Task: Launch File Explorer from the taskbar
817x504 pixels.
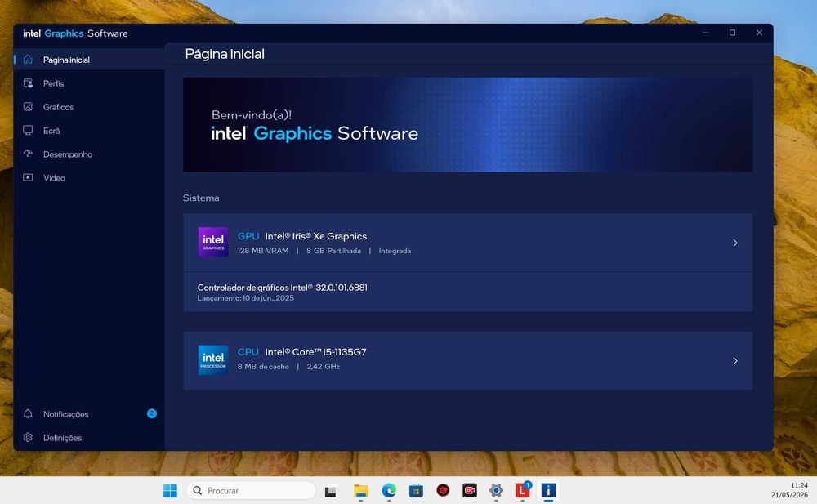Action: 360,490
